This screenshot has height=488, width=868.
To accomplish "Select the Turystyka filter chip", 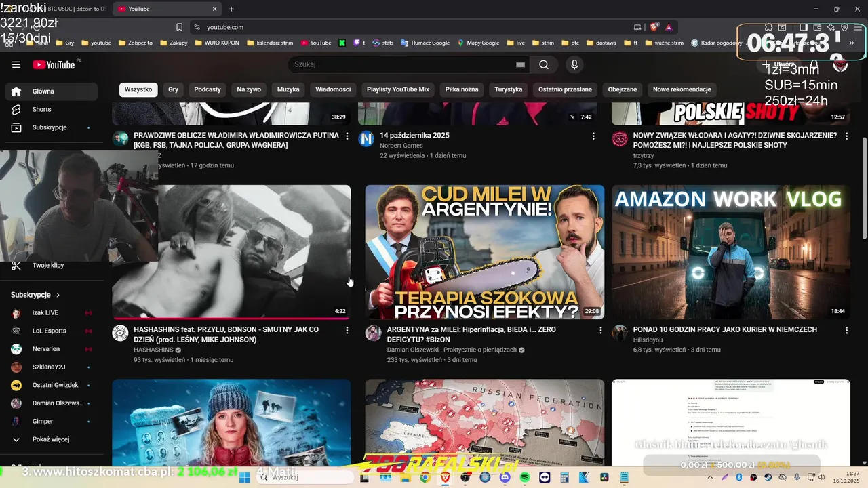I will [x=509, y=89].
